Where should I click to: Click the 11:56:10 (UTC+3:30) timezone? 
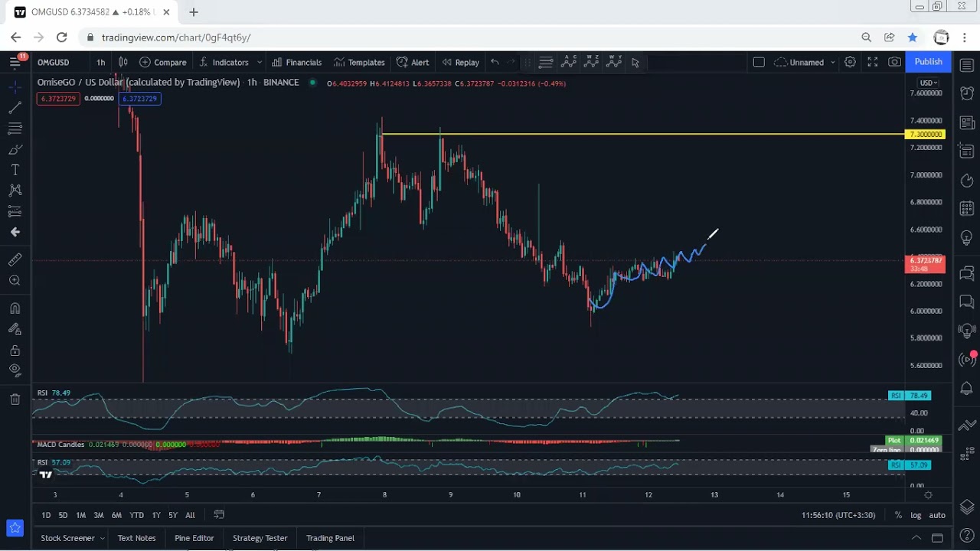point(838,515)
